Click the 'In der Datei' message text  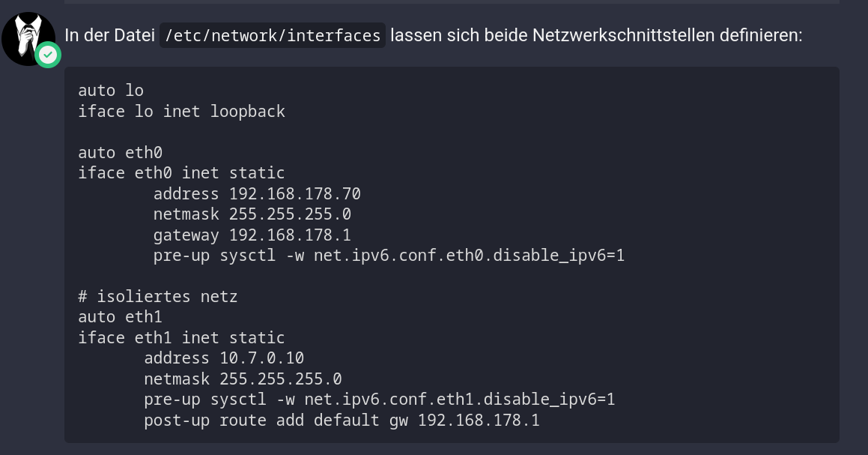coord(109,35)
